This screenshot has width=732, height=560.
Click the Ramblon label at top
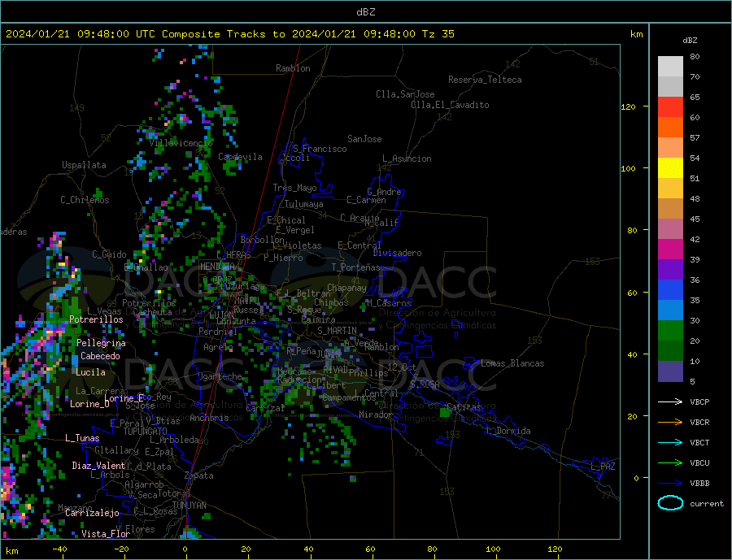pos(293,68)
